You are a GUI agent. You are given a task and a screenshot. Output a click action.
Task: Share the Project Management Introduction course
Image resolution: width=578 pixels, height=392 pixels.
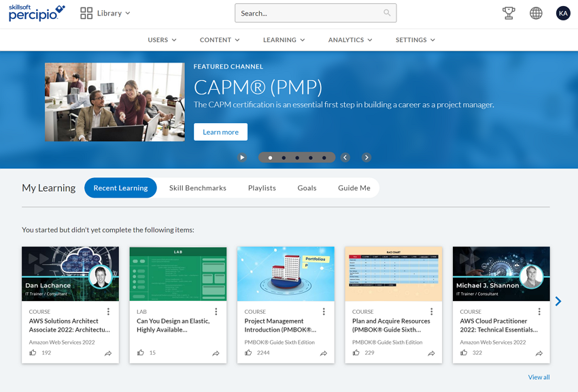coord(324,353)
